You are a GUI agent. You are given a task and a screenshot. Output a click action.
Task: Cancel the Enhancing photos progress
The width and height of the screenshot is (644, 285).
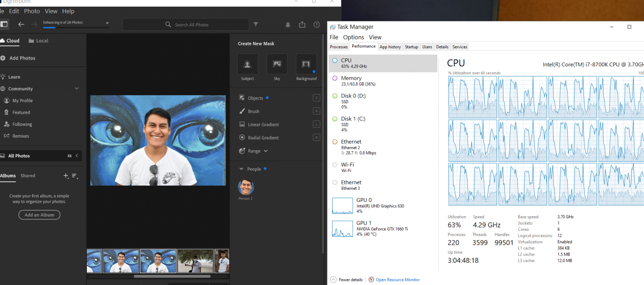point(107,23)
